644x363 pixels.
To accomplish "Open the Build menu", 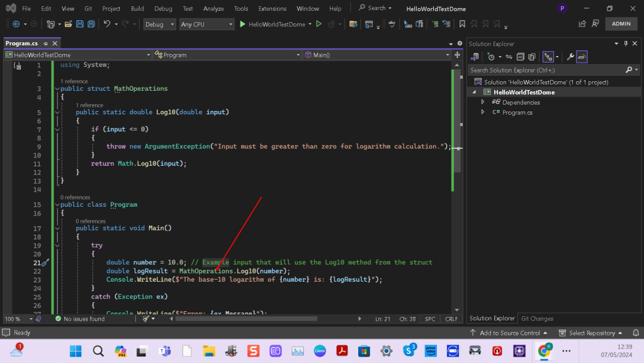I will [x=137, y=8].
